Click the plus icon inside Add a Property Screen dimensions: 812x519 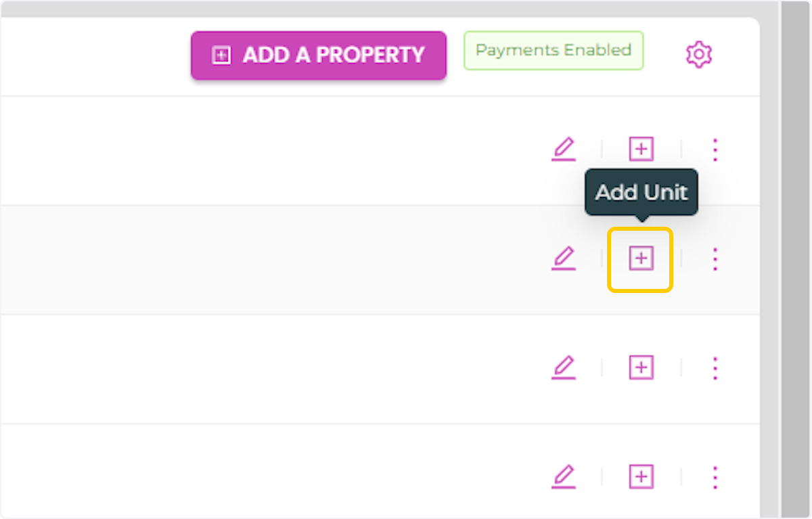click(x=221, y=55)
